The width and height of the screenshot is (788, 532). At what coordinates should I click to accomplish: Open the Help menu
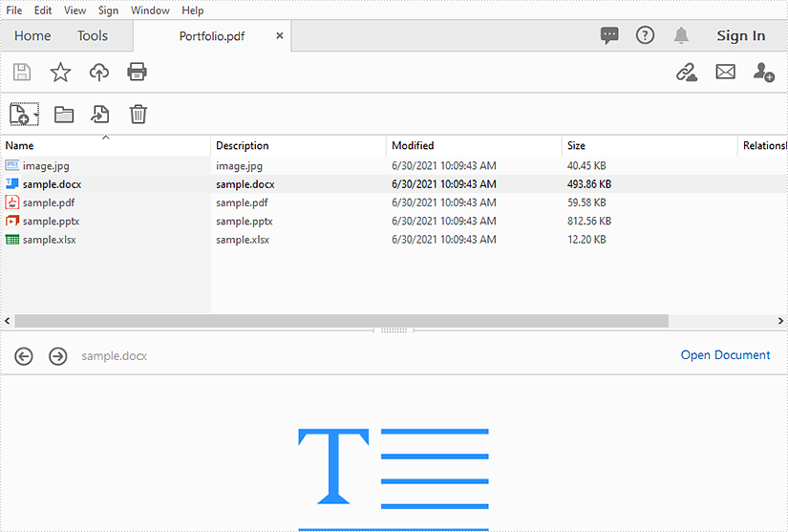[193, 11]
